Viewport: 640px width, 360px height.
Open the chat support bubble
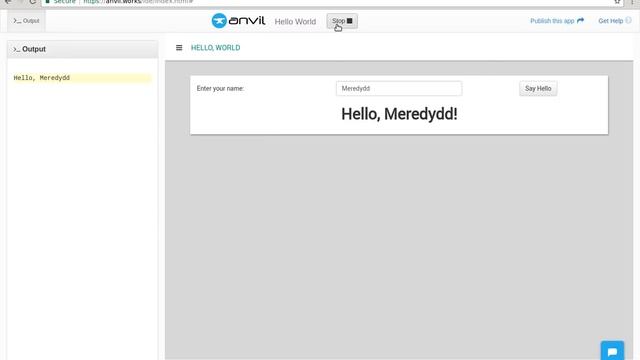[612, 351]
